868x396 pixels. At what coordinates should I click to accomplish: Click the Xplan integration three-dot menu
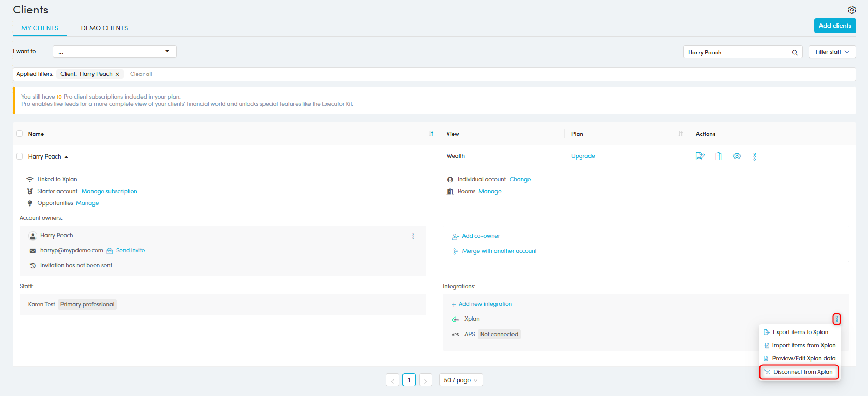(x=836, y=319)
